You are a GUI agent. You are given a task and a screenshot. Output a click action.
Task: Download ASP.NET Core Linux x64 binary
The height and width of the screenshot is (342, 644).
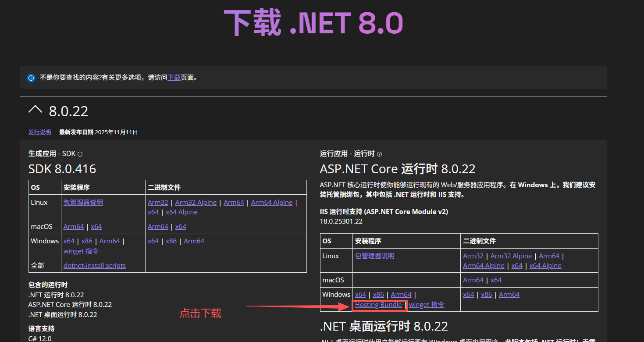tap(517, 266)
